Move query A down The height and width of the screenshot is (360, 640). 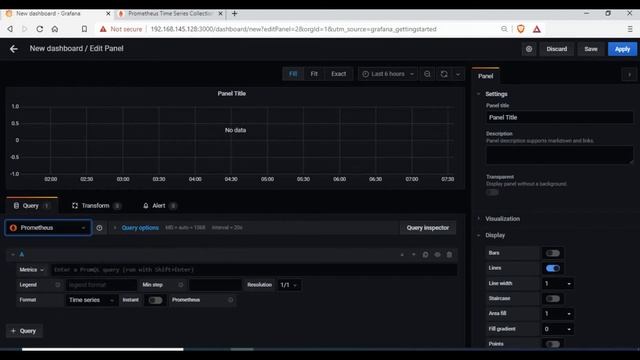413,255
